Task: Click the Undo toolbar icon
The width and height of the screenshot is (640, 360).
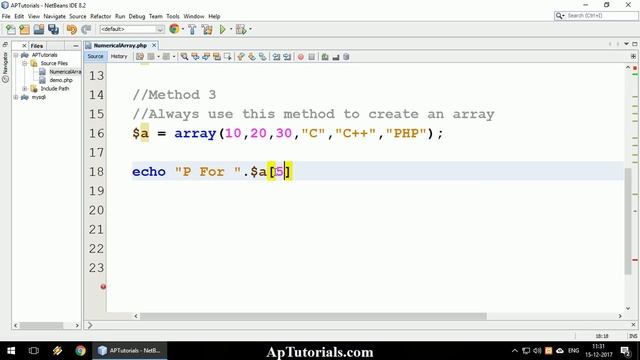Action: 71,29
